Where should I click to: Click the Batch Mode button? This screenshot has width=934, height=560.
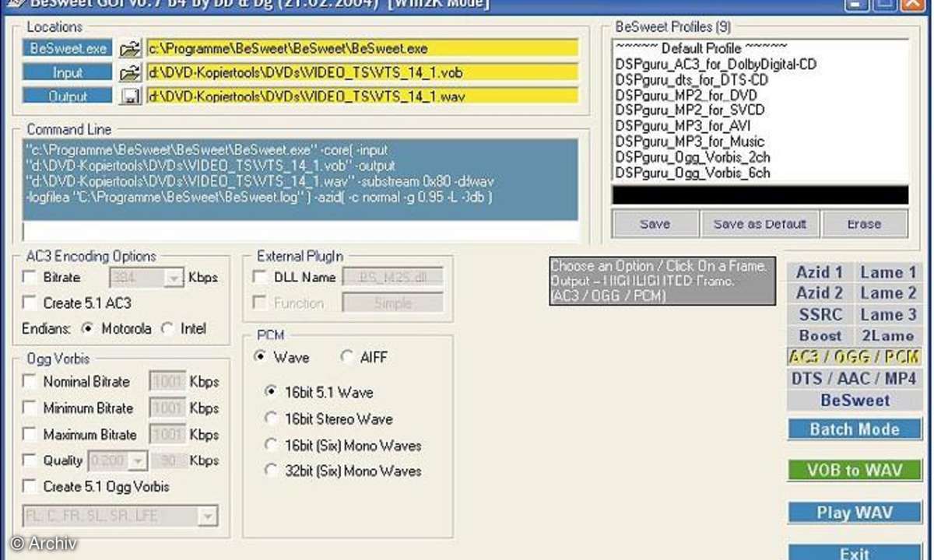click(855, 429)
